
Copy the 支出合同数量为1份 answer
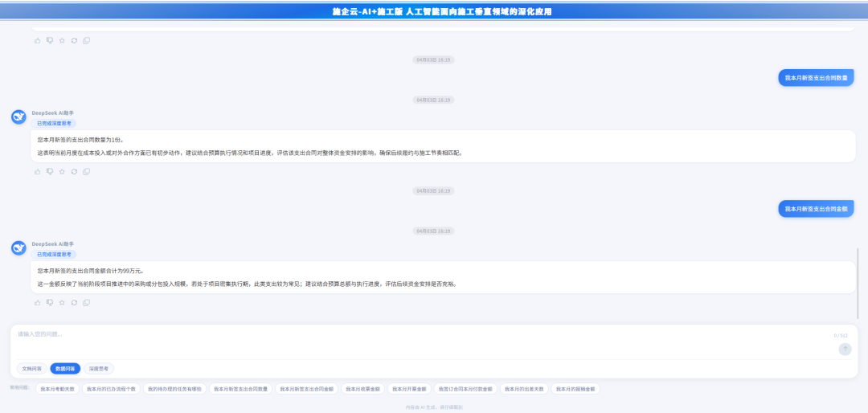86,172
